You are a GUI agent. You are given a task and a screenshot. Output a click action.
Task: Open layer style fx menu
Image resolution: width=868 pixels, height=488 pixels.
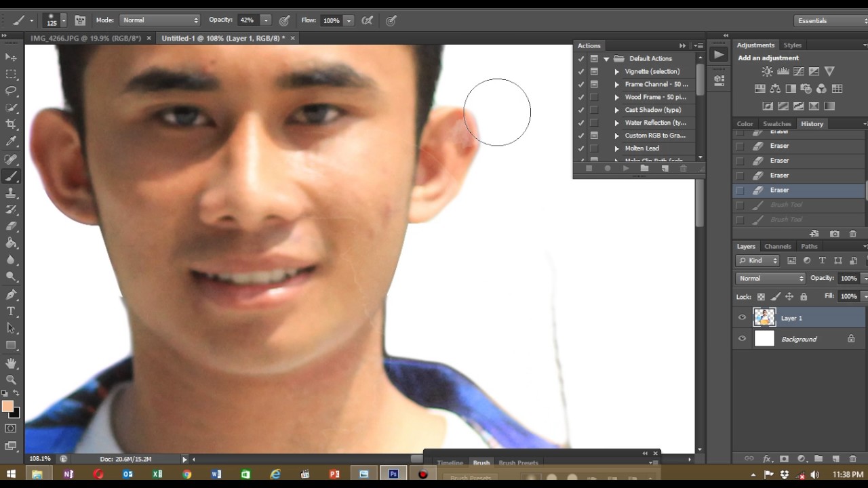click(x=767, y=459)
